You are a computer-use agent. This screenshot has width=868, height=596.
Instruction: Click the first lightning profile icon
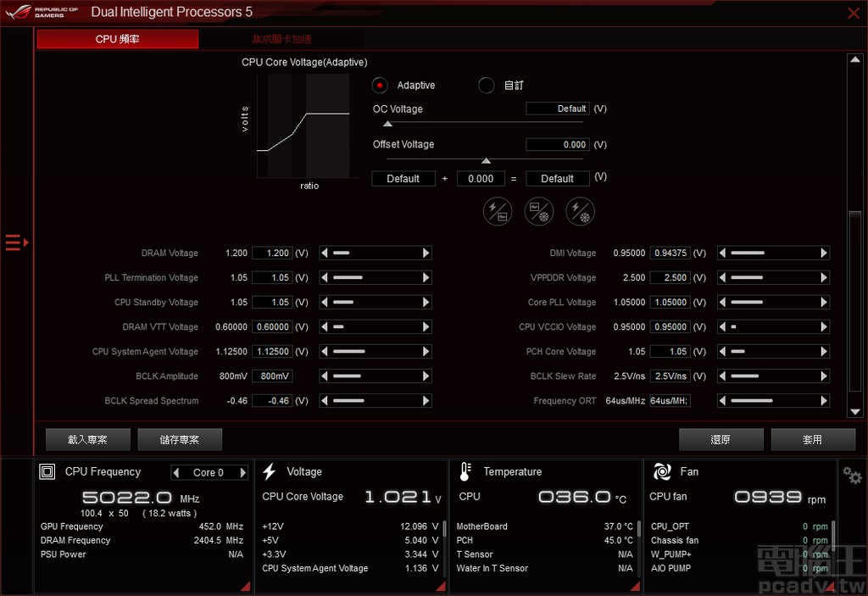click(497, 212)
